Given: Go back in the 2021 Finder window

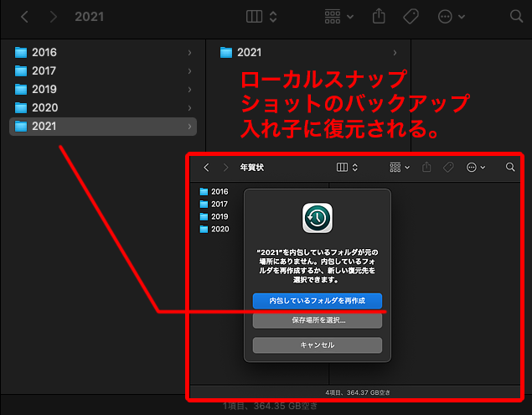Looking at the screenshot, I should click(24, 17).
